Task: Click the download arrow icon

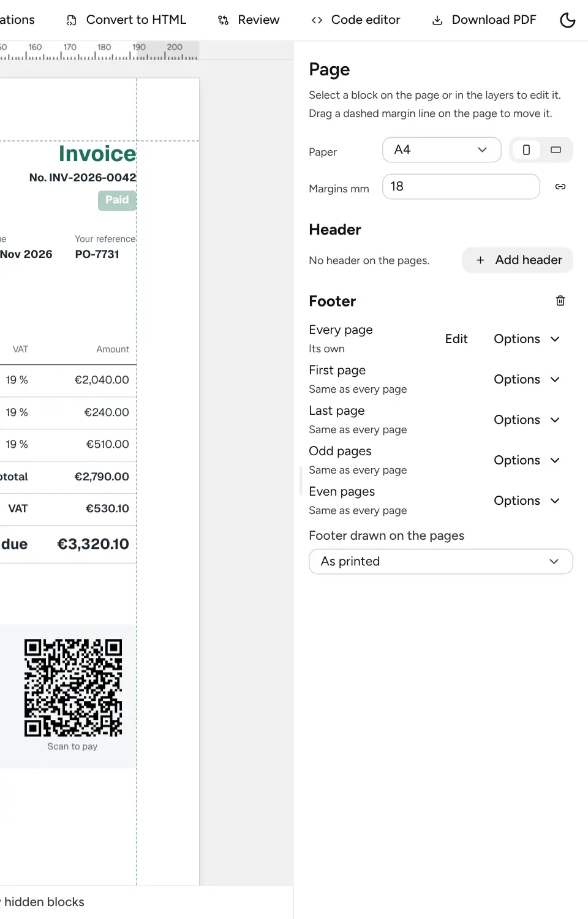Action: [x=437, y=20]
